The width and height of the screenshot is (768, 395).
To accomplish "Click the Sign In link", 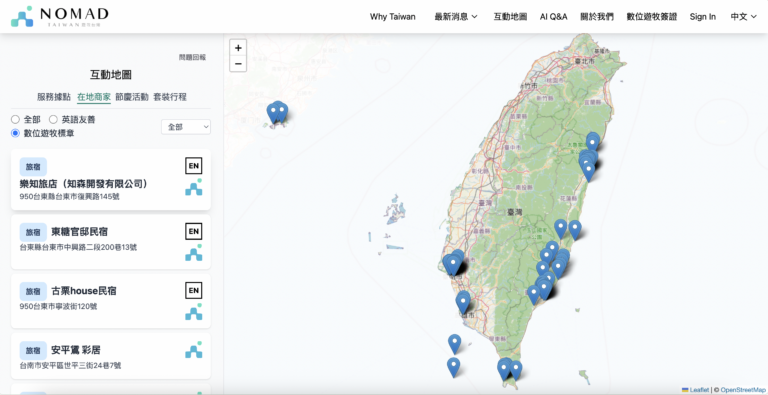I will point(702,17).
